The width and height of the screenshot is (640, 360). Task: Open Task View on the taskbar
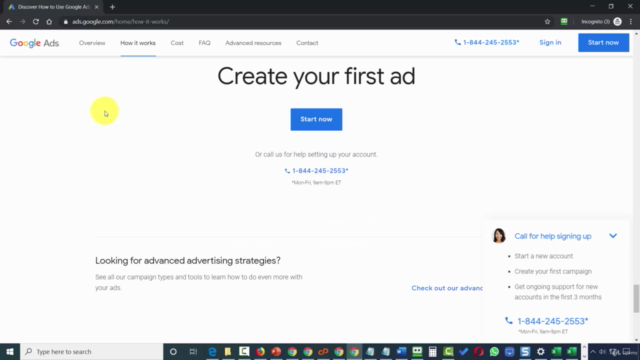[x=193, y=351]
